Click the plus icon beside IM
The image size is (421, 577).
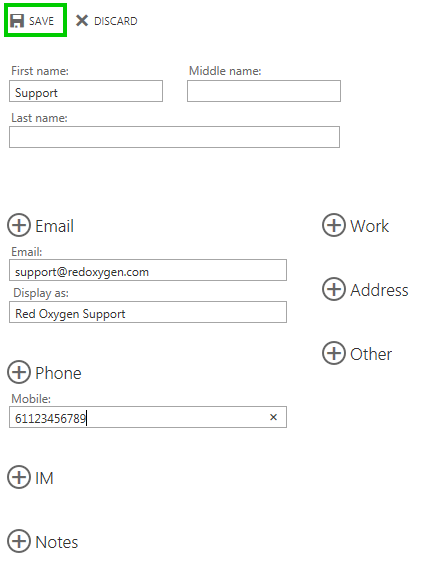point(19,477)
